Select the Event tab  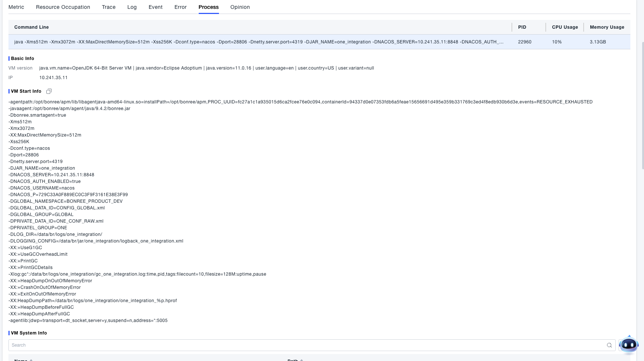click(x=155, y=7)
